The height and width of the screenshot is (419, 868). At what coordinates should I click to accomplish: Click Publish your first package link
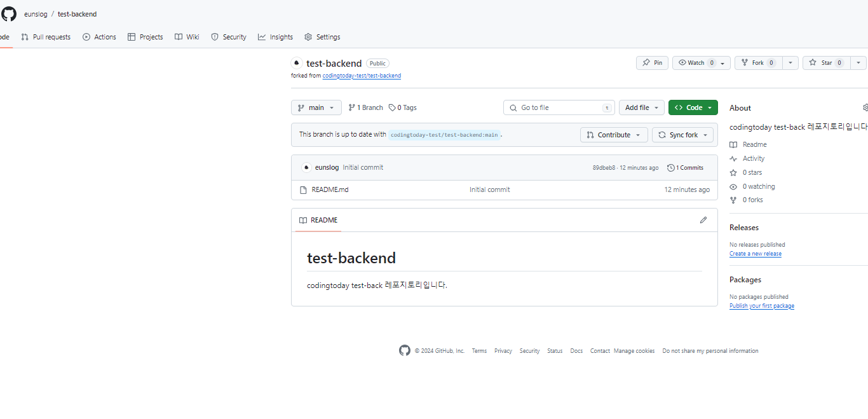762,306
